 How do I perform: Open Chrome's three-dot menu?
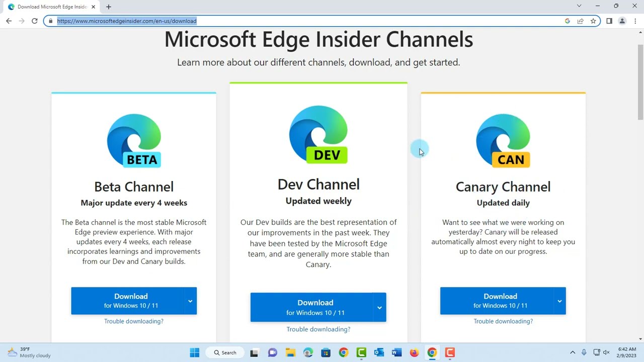pos(635,21)
